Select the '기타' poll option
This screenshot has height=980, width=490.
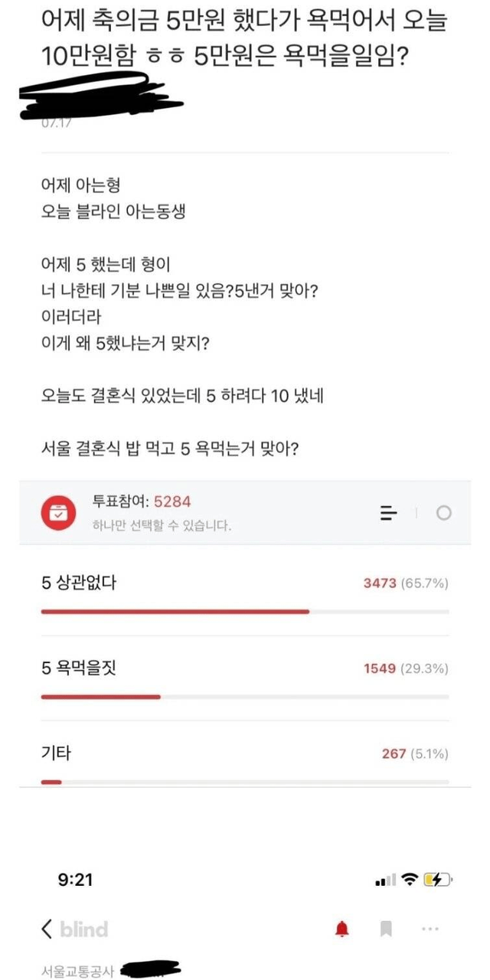pyautogui.click(x=56, y=753)
